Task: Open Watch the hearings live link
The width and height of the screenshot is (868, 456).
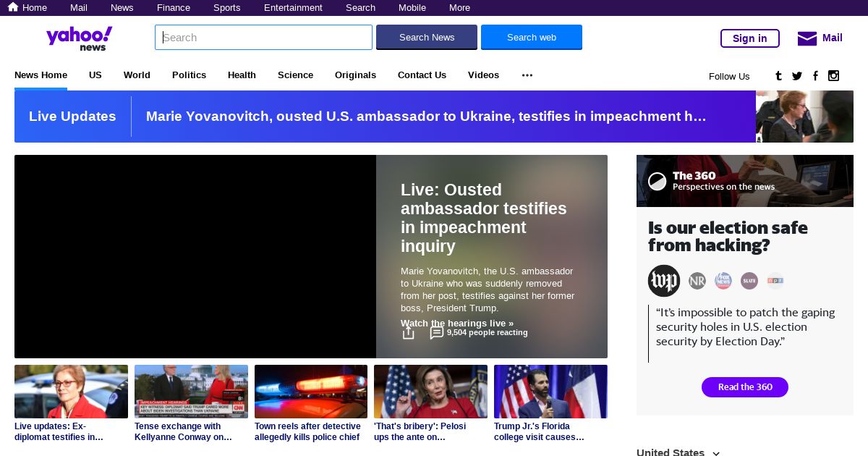Action: [x=457, y=324]
